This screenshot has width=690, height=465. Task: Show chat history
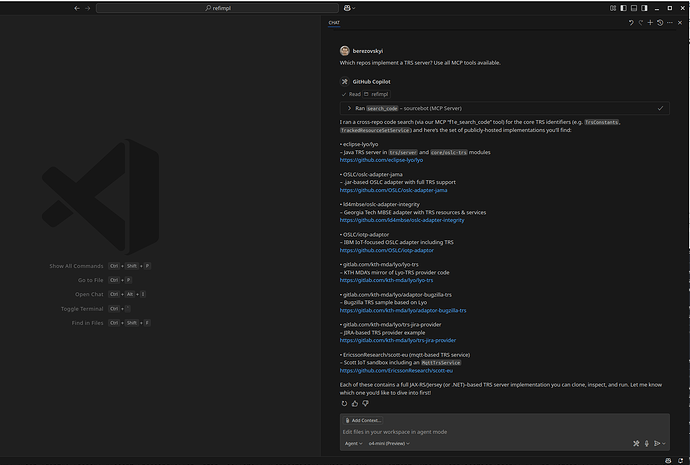pyautogui.click(x=660, y=22)
